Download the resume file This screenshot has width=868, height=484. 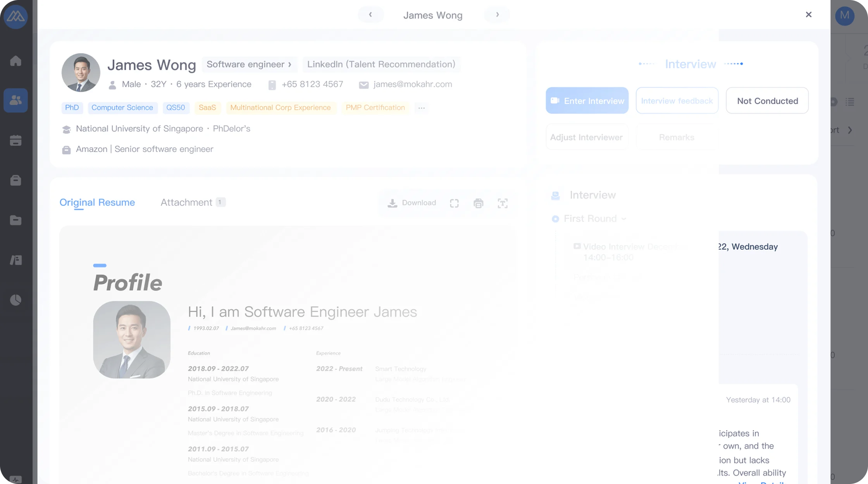[x=412, y=203]
